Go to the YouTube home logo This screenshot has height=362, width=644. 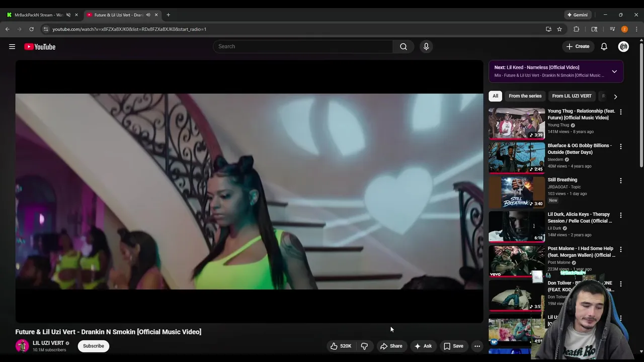[40, 47]
